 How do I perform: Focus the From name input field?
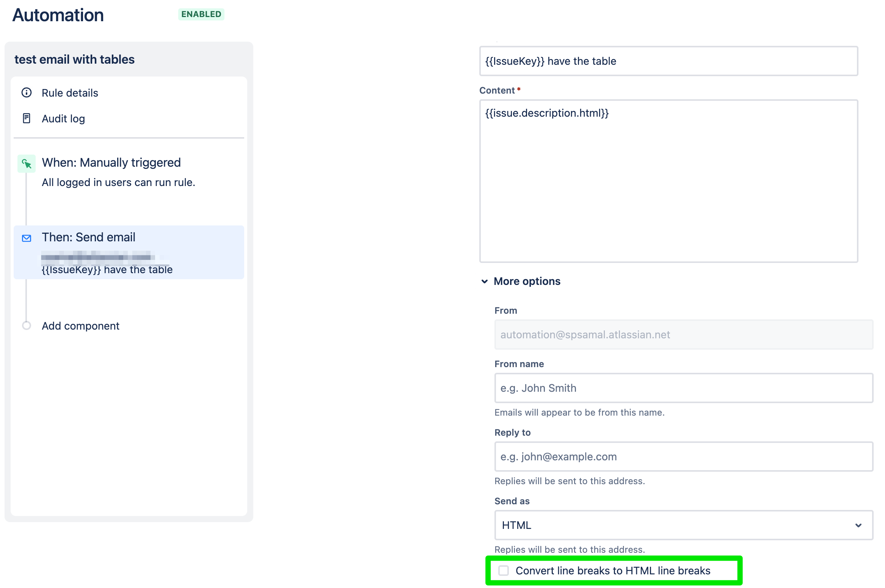tap(683, 388)
